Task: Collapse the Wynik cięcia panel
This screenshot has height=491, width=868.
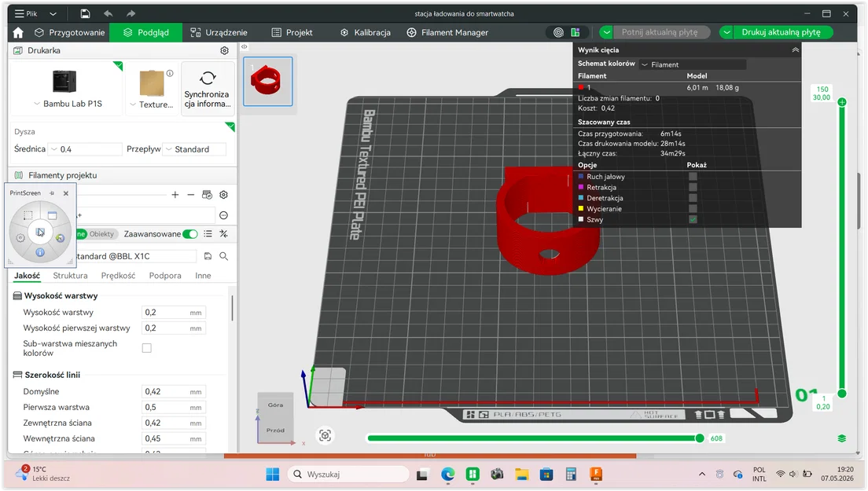Action: [x=795, y=49]
